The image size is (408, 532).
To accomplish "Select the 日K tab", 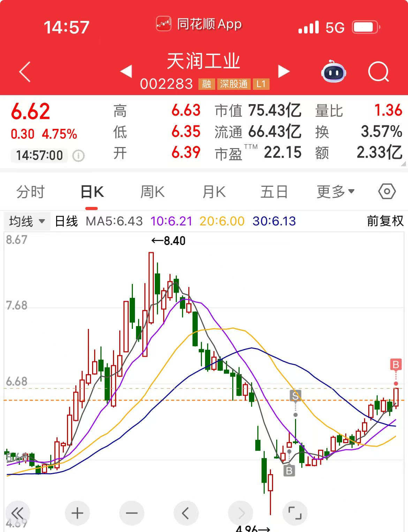I will 92,192.
